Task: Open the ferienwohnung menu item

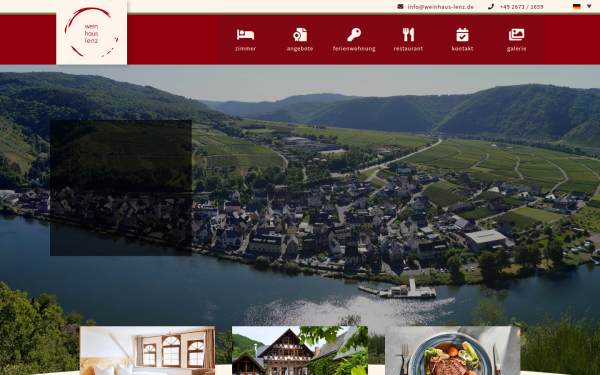Action: 354,49
